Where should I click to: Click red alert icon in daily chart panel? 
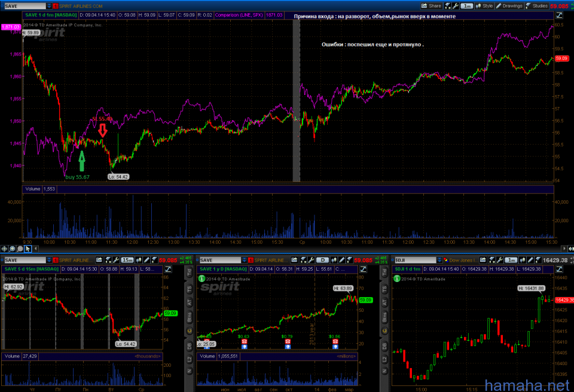click(x=251, y=260)
